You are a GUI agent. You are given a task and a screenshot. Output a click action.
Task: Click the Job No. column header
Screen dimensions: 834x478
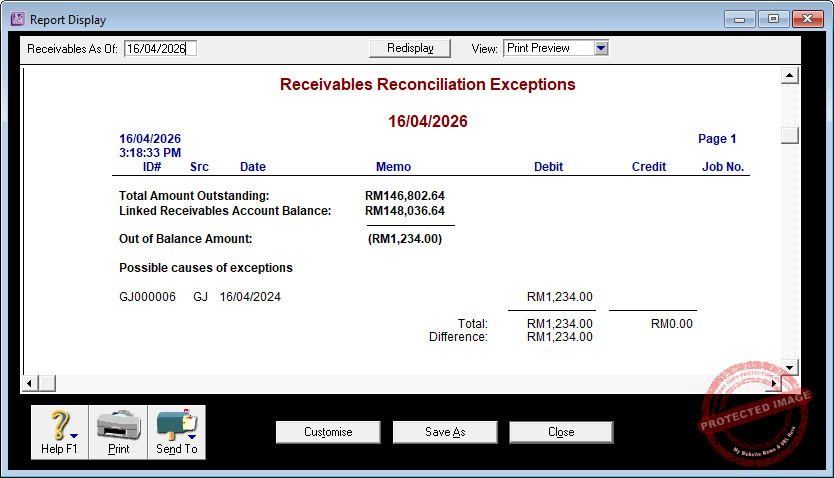pyautogui.click(x=723, y=166)
